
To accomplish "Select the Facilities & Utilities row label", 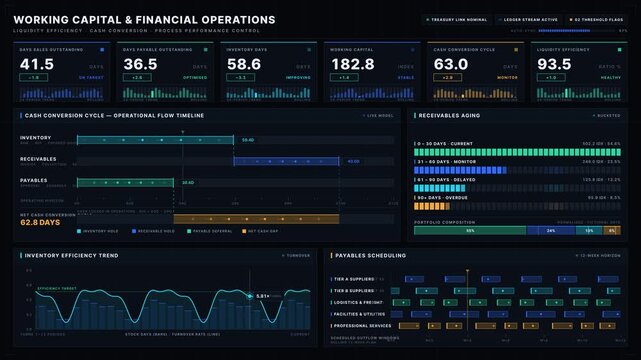I will point(359,314).
